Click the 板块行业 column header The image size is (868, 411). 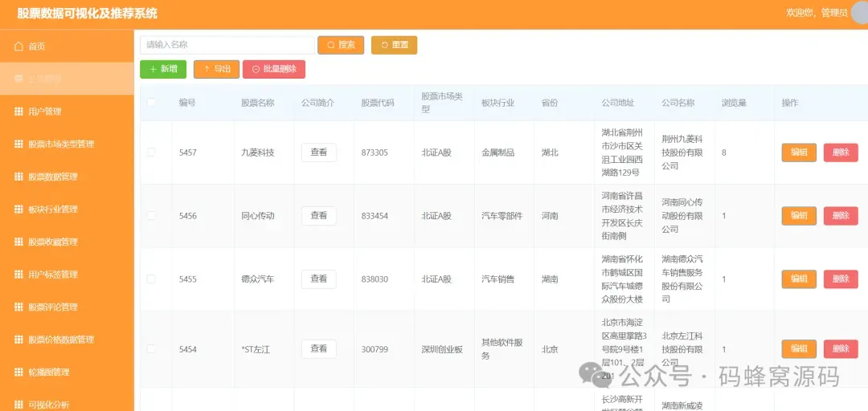click(498, 102)
